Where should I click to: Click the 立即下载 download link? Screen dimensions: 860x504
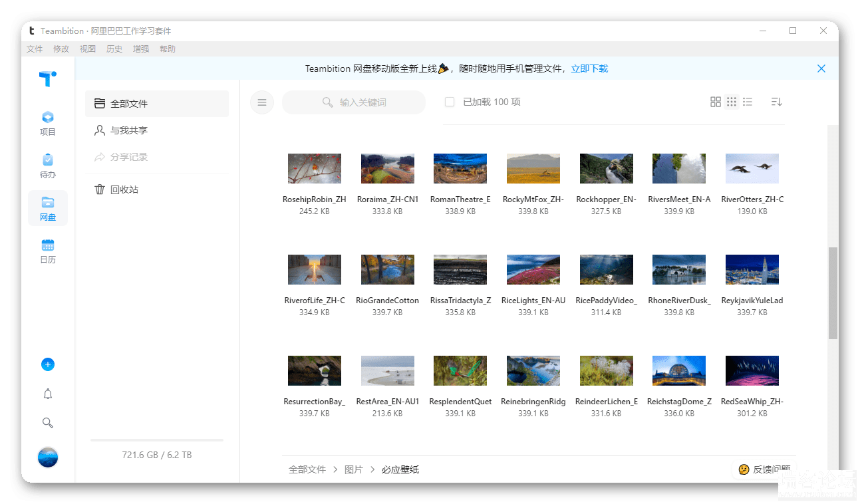click(589, 68)
